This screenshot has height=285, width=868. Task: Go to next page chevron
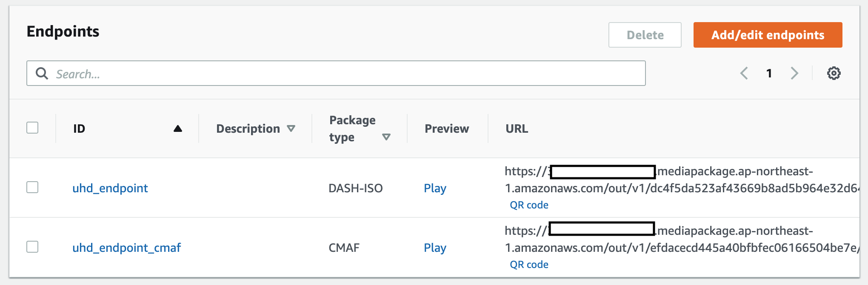tap(794, 73)
